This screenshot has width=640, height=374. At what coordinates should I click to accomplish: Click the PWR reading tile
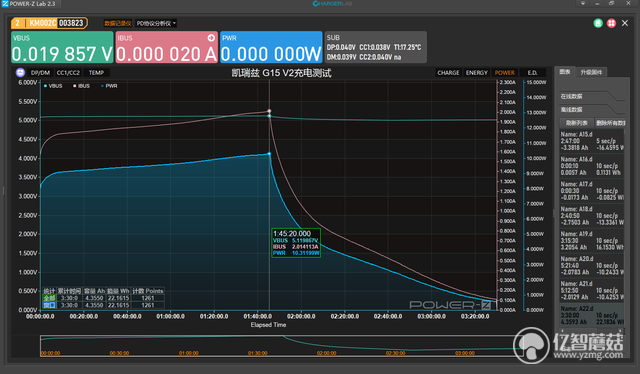point(271,47)
